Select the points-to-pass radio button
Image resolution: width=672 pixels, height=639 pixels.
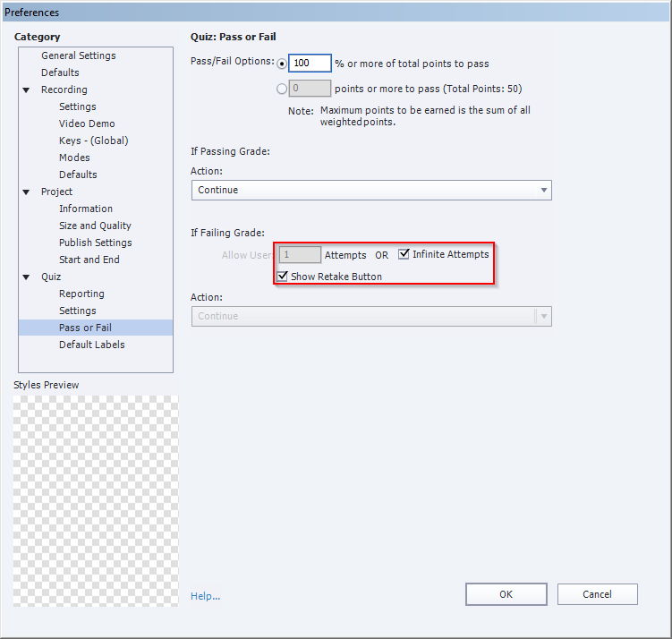click(x=283, y=89)
